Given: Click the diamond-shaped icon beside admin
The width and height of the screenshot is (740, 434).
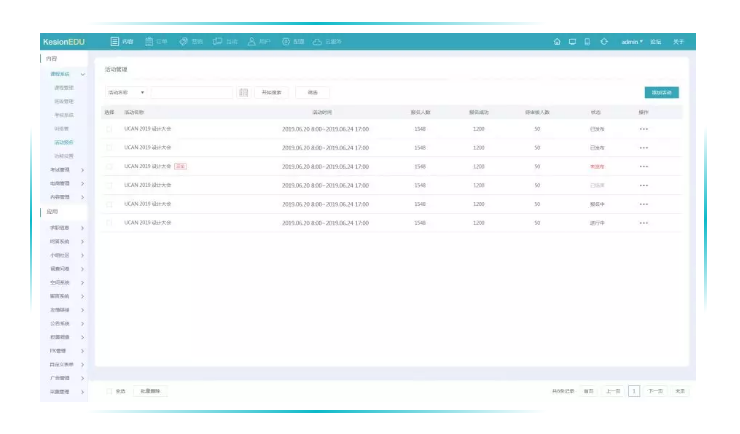Looking at the screenshot, I should tap(604, 42).
